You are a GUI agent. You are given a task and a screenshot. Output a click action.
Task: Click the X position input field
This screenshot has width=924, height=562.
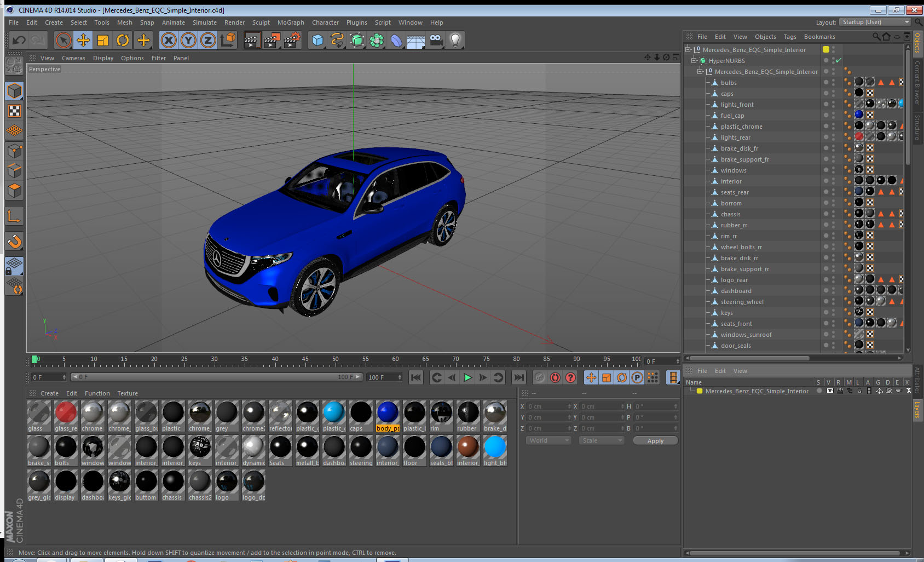click(x=549, y=406)
